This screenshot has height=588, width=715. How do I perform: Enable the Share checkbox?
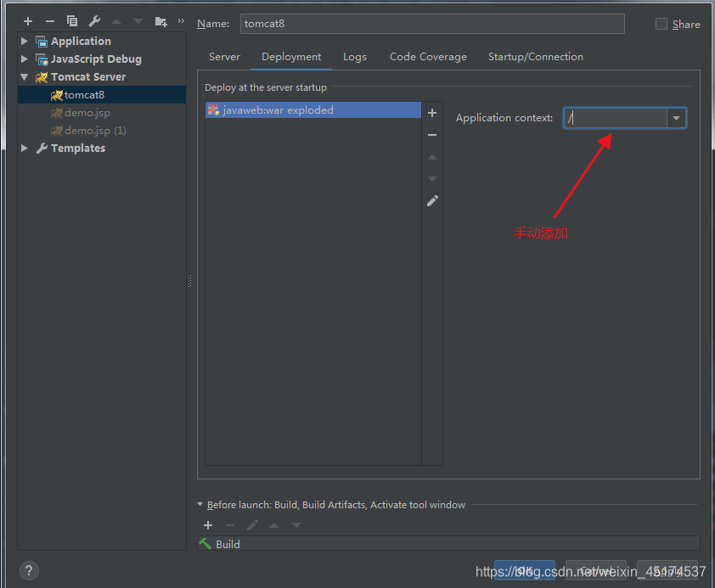coord(662,24)
